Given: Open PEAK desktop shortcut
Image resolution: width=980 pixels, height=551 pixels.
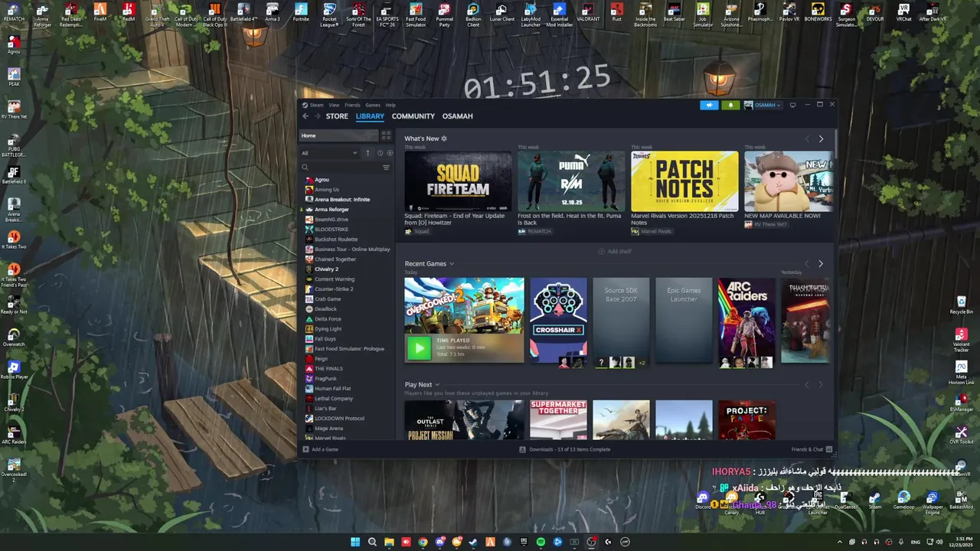Looking at the screenshot, I should 14,77.
